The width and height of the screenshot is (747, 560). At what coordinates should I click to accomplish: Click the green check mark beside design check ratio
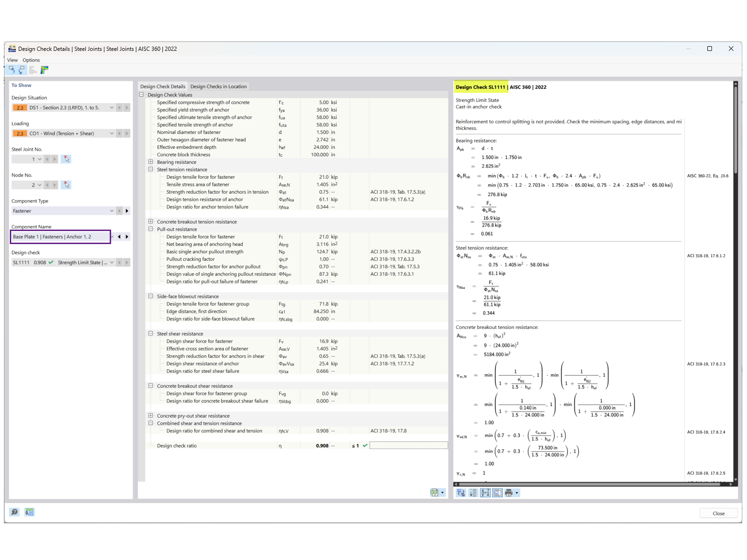click(x=365, y=446)
